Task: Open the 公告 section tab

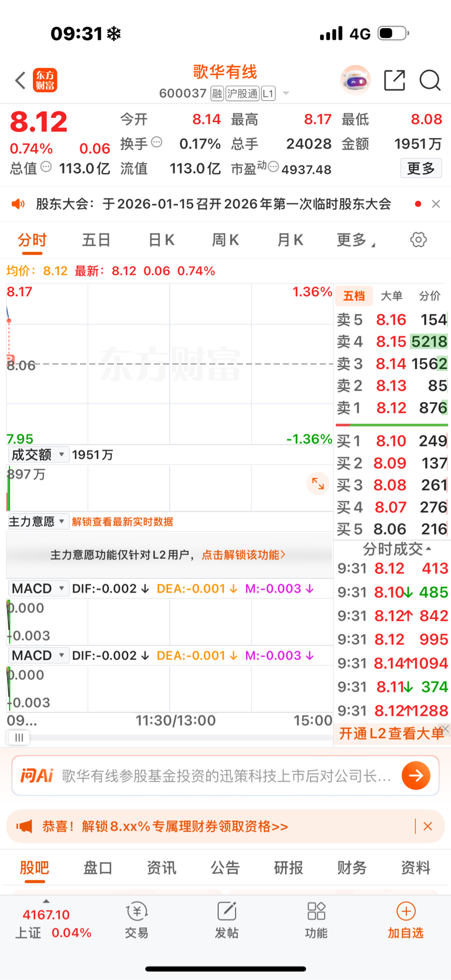Action: [x=225, y=867]
